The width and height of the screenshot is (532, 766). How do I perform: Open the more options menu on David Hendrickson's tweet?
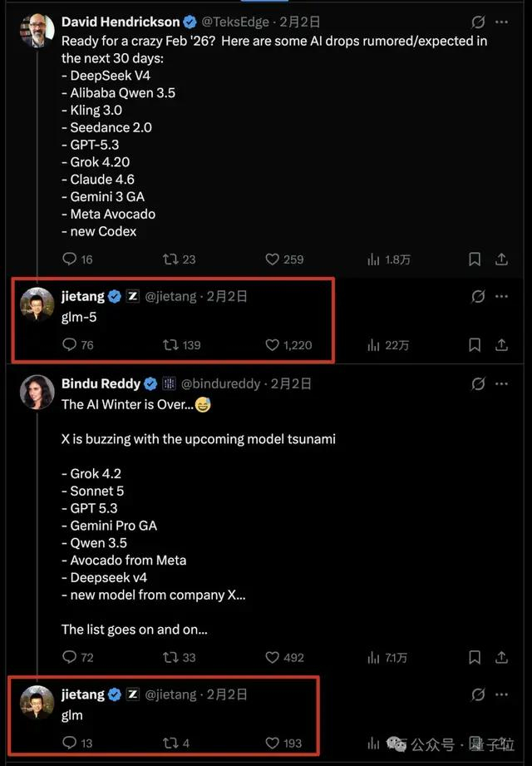click(x=501, y=22)
